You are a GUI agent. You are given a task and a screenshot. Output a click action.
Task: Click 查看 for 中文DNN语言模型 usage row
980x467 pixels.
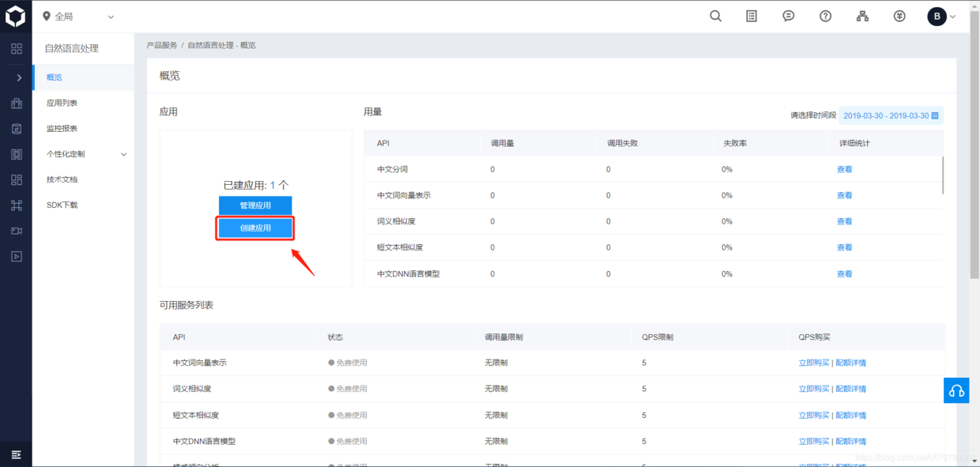[844, 273]
